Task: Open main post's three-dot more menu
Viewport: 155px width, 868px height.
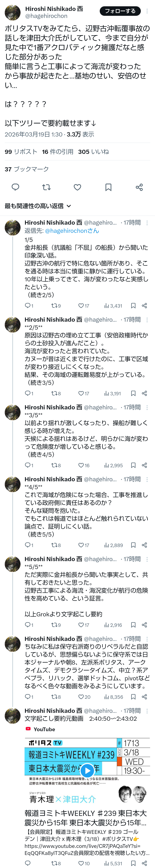Action: point(147,11)
